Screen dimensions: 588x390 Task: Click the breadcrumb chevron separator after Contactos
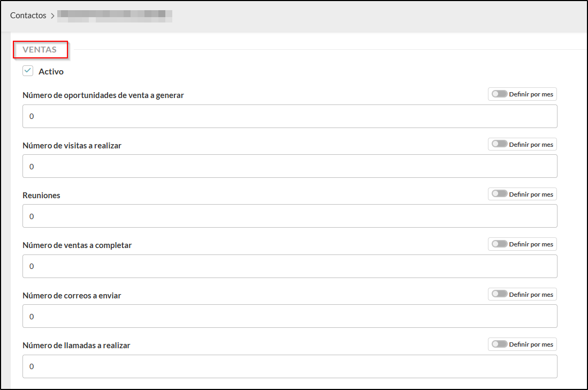coord(52,16)
